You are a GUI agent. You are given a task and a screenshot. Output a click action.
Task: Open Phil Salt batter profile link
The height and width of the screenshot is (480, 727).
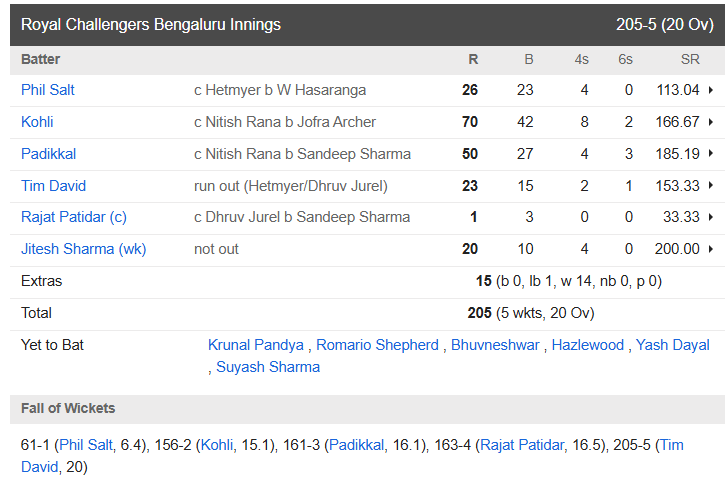48,90
